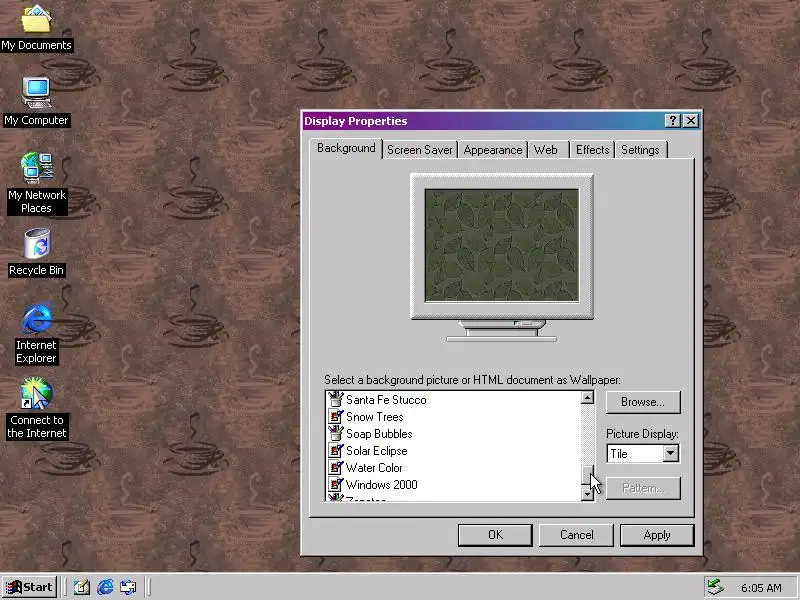Expand the Picture Display dropdown
800x600 pixels.
[670, 454]
